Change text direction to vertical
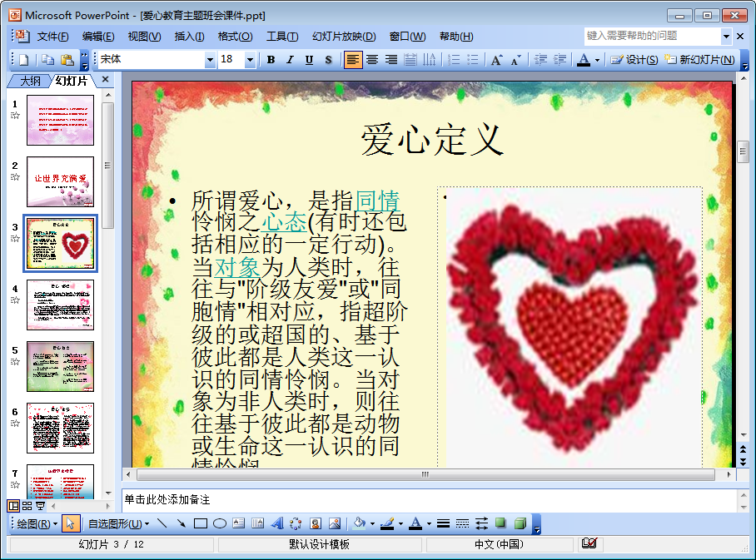Viewport: 756px width, 560px height. pyautogui.click(x=429, y=60)
